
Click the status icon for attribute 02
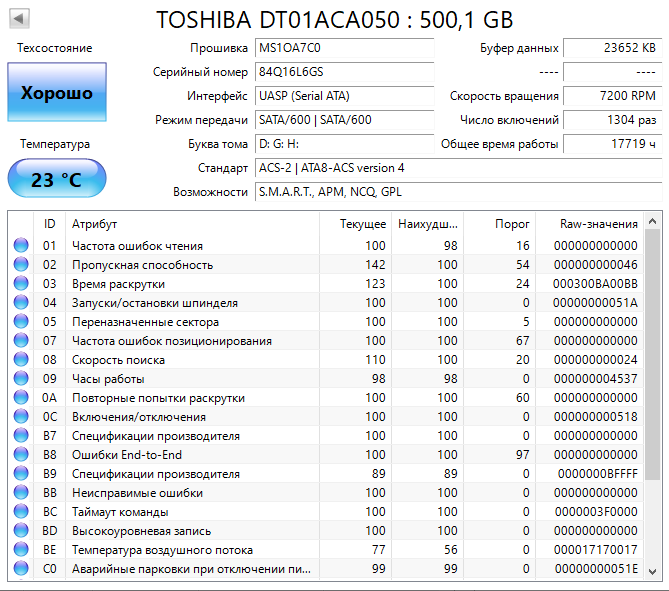coord(21,265)
